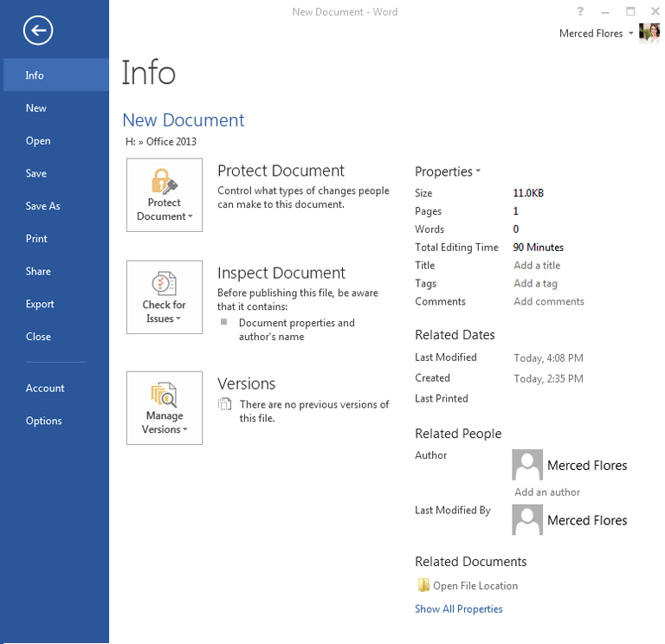Click the back arrow circle icon
665x644 pixels.
tap(38, 32)
